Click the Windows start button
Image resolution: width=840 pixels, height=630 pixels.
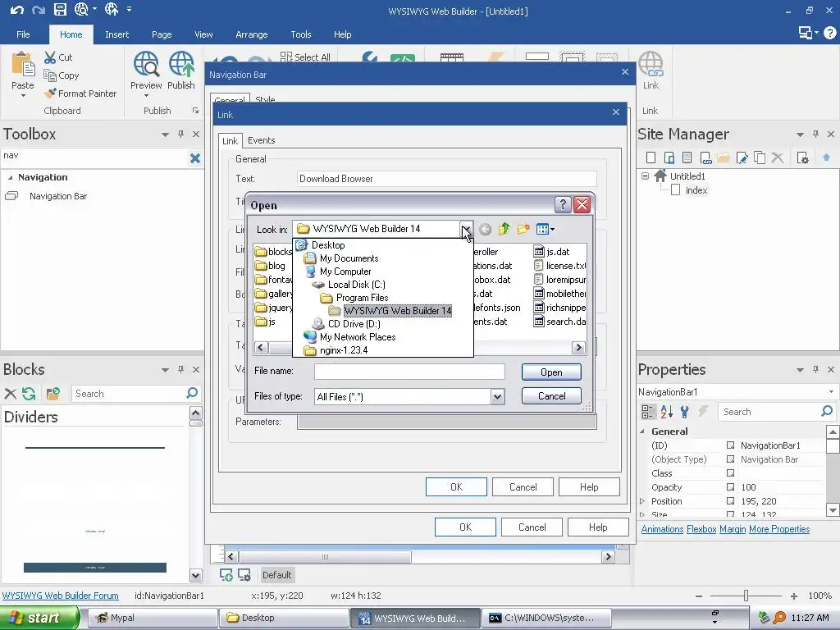(x=39, y=618)
